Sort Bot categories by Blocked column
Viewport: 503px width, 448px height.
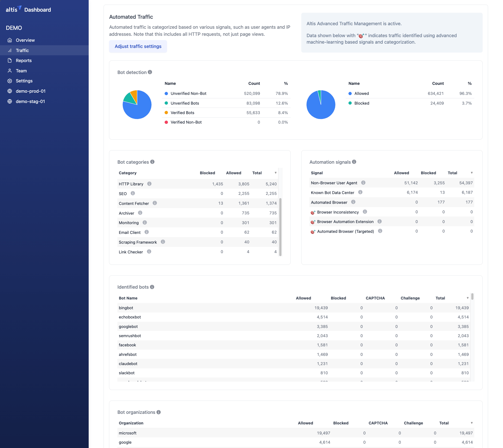point(207,173)
